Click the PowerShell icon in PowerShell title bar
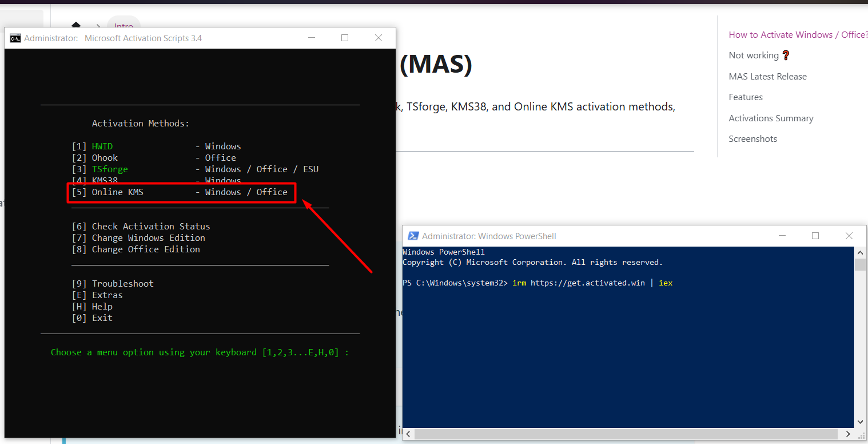The image size is (868, 444). [x=412, y=236]
